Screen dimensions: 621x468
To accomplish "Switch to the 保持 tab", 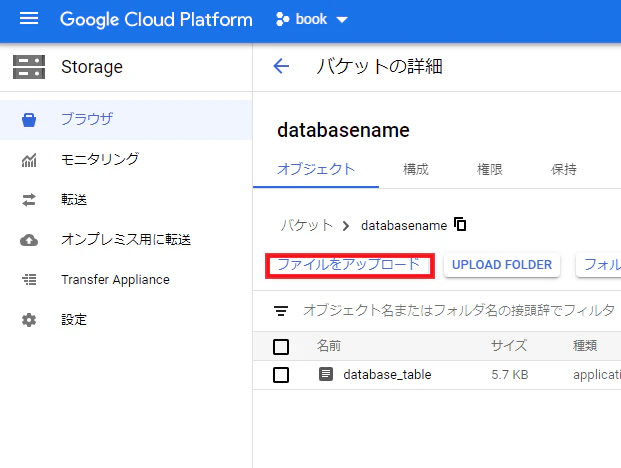I will (564, 169).
